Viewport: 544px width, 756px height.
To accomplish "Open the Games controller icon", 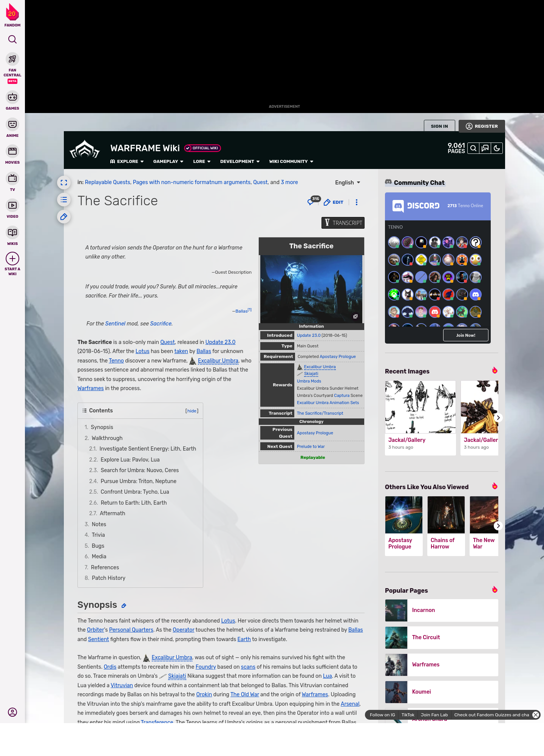I will click(x=12, y=98).
